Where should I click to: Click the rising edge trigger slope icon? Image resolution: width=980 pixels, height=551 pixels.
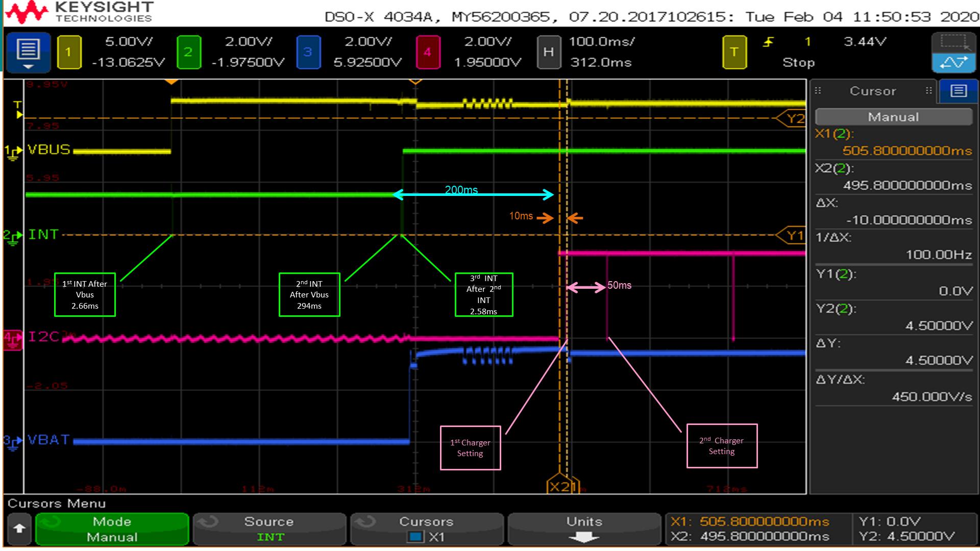tap(768, 42)
